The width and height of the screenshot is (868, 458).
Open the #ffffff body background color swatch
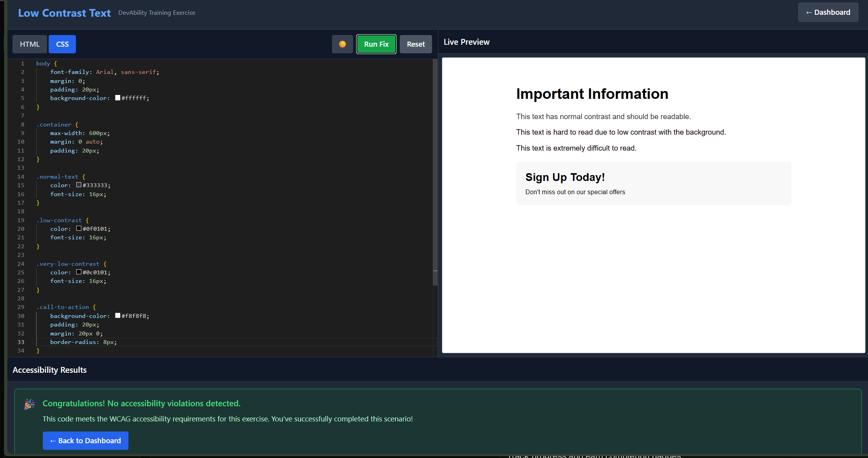118,98
